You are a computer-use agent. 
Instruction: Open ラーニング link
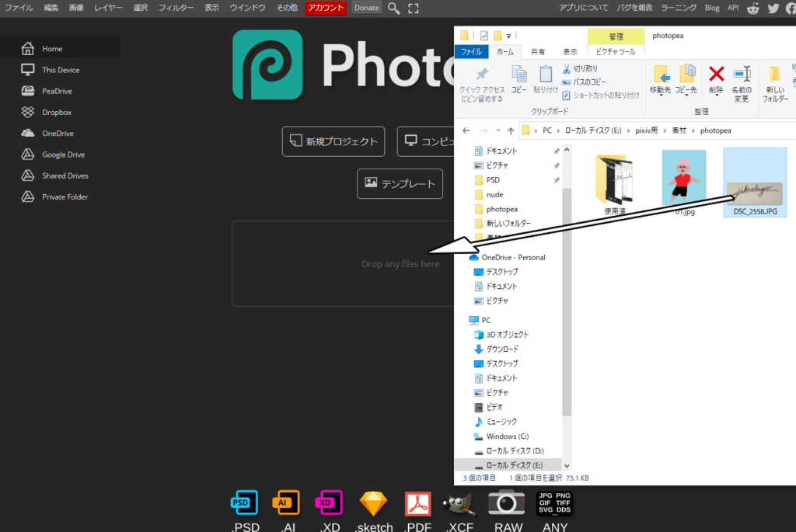(x=679, y=8)
